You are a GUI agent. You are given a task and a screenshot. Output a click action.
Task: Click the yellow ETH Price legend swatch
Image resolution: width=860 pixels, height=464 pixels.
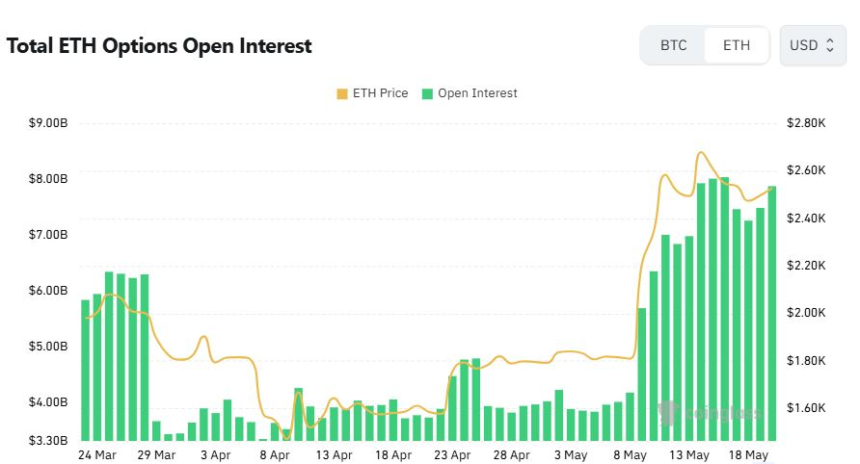(x=342, y=94)
